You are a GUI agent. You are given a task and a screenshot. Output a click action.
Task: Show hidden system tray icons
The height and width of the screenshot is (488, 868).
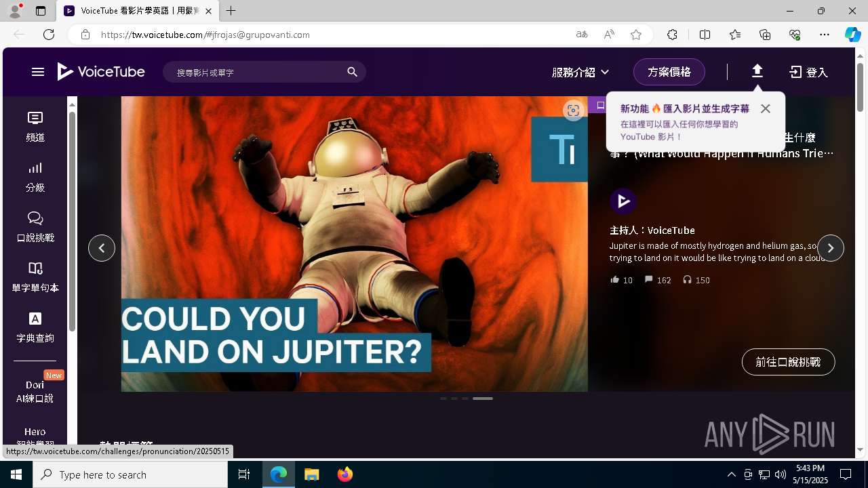click(731, 474)
